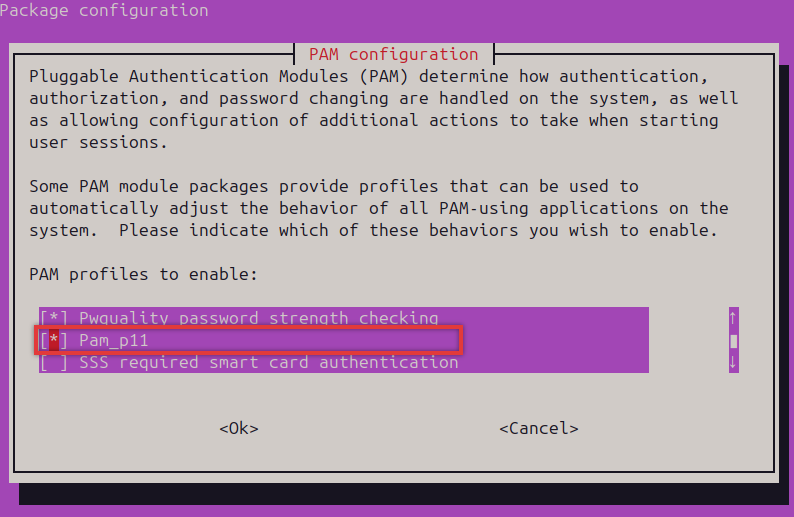Select the Pam_p11 profile label
The width and height of the screenshot is (794, 517).
coord(113,340)
